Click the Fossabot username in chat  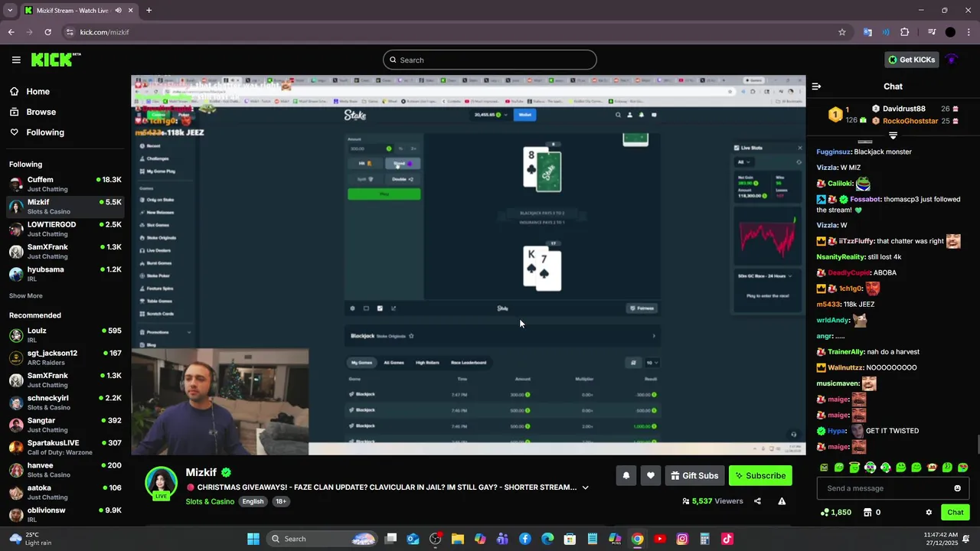click(x=865, y=199)
